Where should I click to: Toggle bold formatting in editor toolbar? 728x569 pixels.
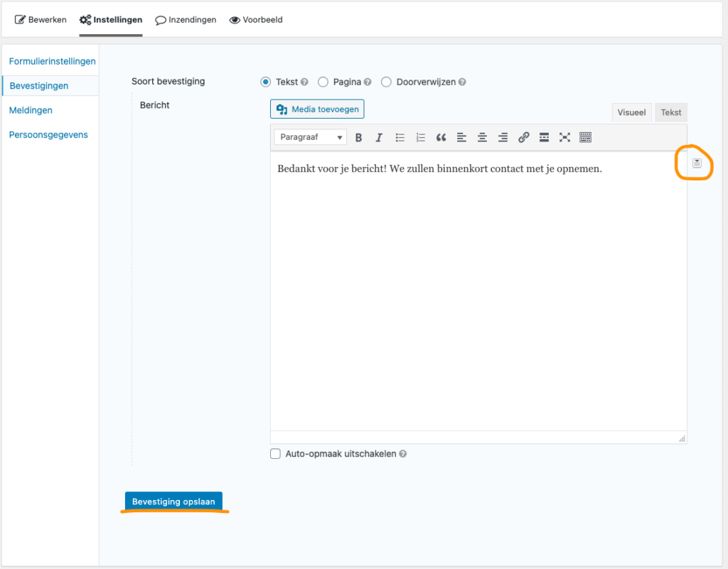click(x=358, y=137)
